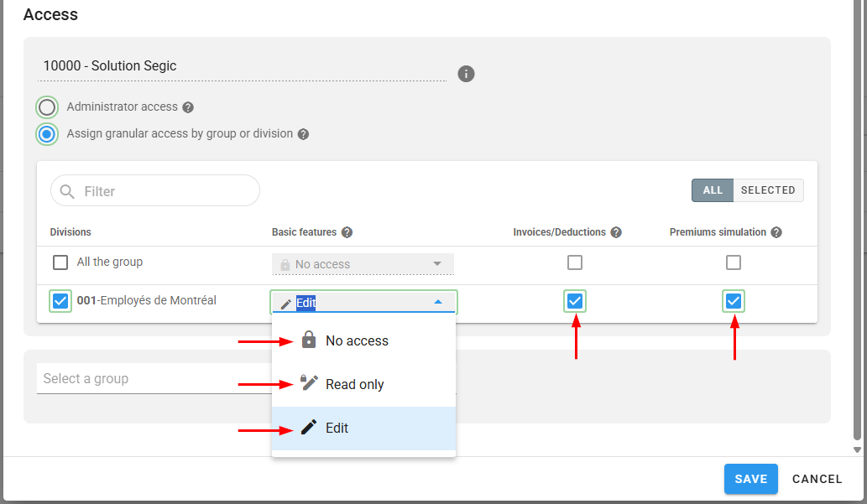Screen dimensions: 867x504
Task: Click the info icon beside Solution Segic
Action: (466, 74)
